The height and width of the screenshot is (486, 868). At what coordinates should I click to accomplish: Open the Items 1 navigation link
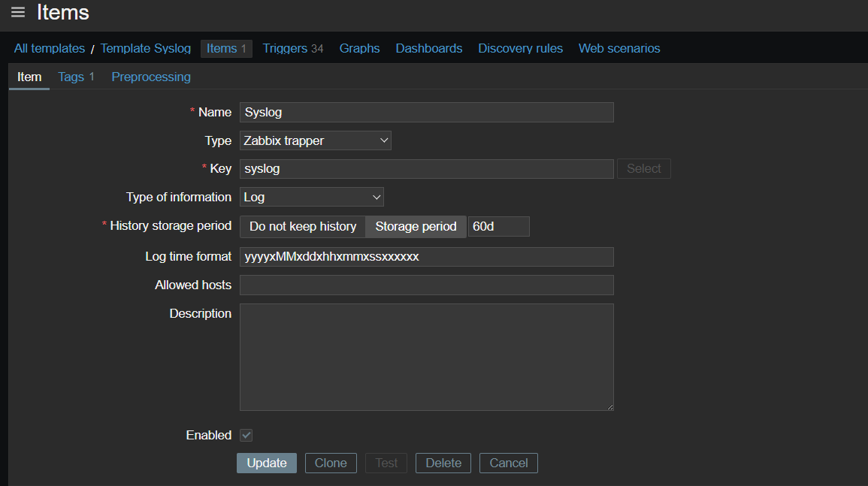tap(226, 49)
